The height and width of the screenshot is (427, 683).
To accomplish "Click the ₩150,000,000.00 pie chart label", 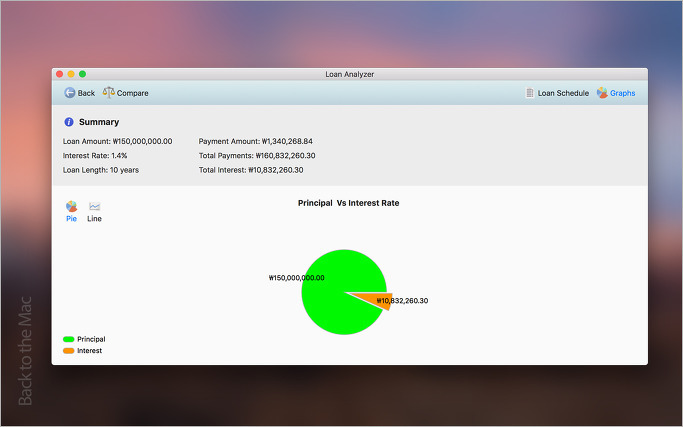I will (x=297, y=278).
